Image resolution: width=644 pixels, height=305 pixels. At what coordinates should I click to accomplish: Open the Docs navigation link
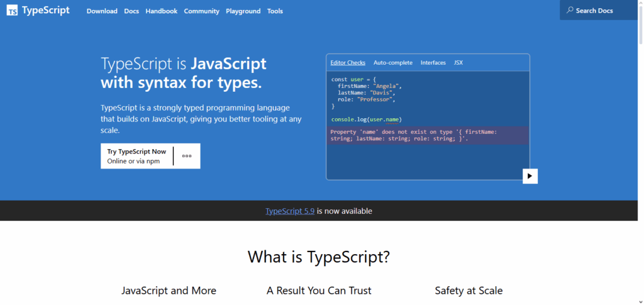click(x=131, y=11)
